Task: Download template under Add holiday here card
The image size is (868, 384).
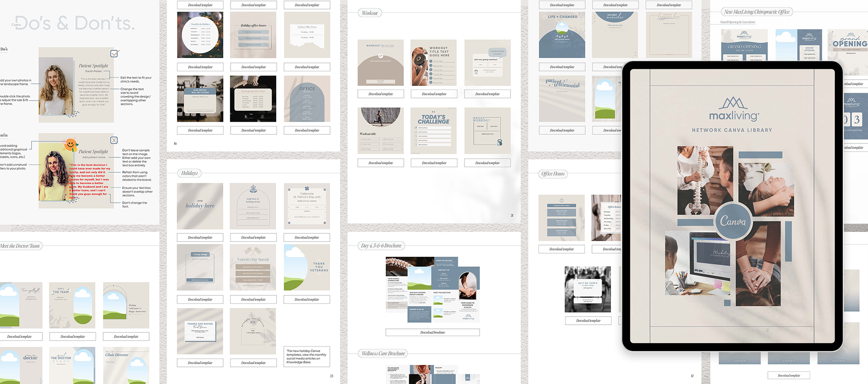Action: click(200, 237)
